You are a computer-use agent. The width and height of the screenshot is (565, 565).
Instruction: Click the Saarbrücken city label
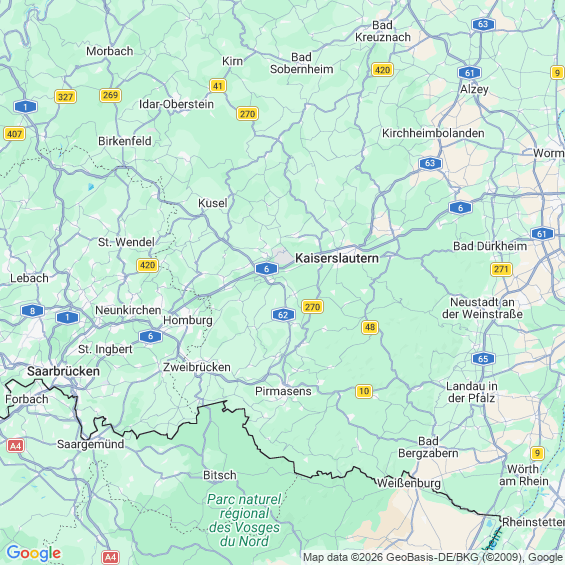(63, 372)
